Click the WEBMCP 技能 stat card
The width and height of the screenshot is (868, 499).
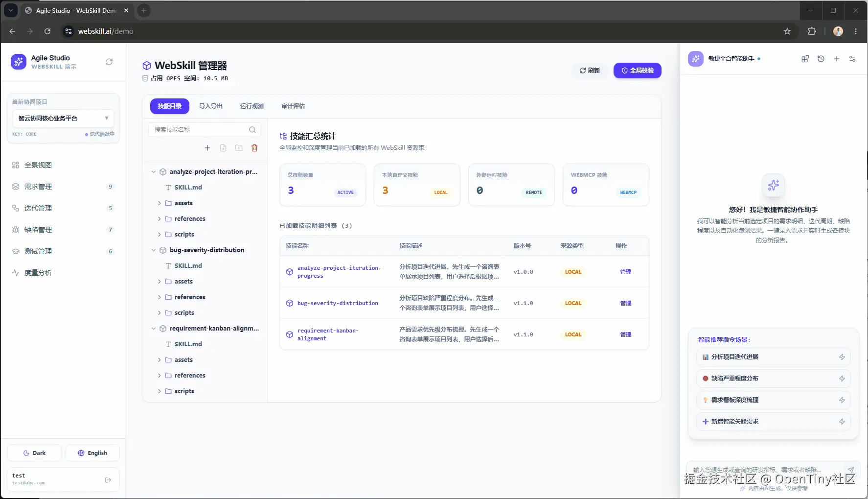[x=606, y=185]
